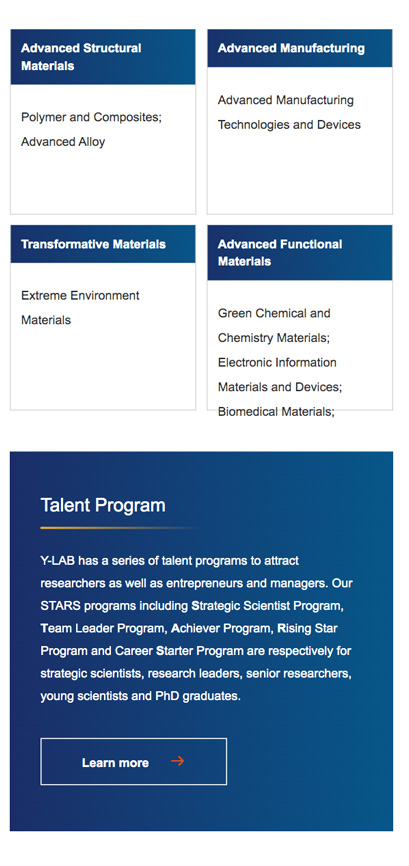Click the Rising Star text

click(x=307, y=629)
